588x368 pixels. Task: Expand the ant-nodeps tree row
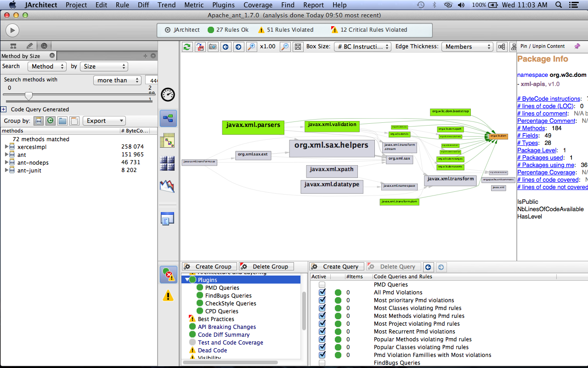(6, 162)
